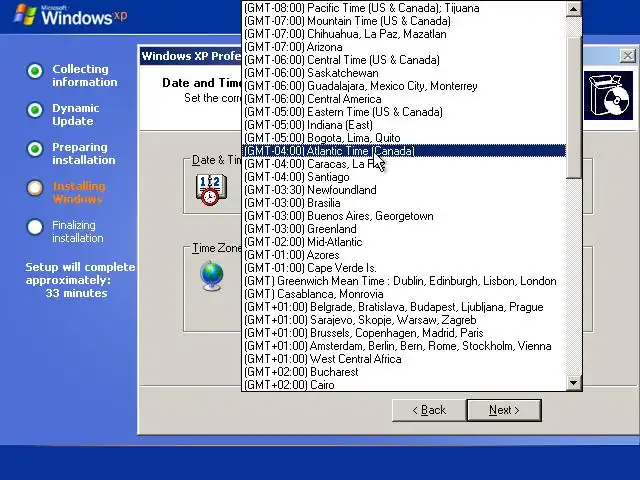
Task: Choose West Central Africa time zone
Action: 404,359
